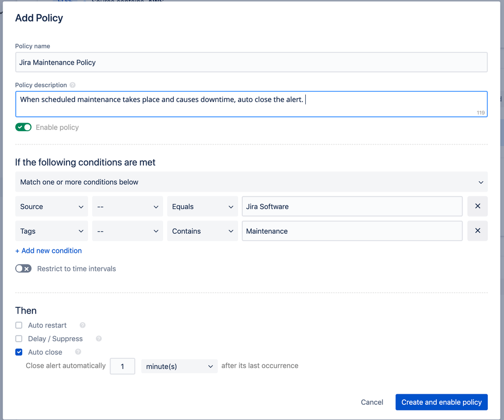The image size is (504, 420).
Task: Click help icon next to Auto restart
Action: pos(83,326)
